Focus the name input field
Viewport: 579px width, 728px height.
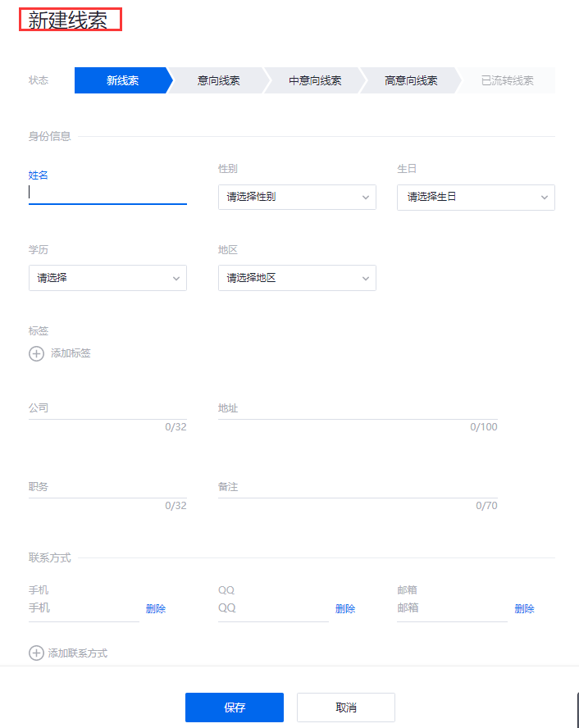(107, 193)
